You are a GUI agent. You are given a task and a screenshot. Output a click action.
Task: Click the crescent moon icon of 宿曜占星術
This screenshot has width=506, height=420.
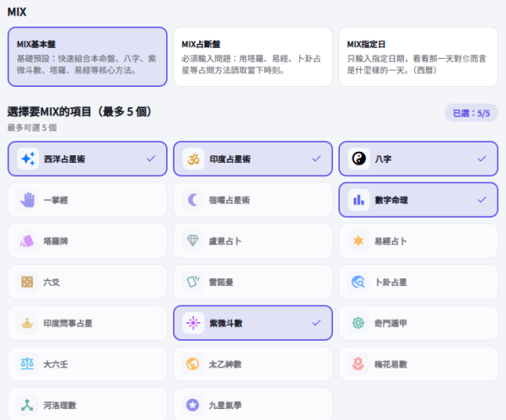pos(193,200)
